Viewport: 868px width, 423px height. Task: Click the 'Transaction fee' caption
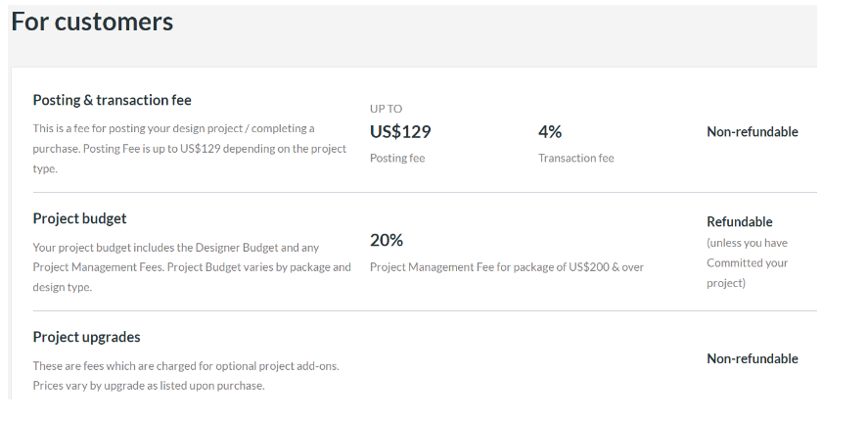coord(575,159)
